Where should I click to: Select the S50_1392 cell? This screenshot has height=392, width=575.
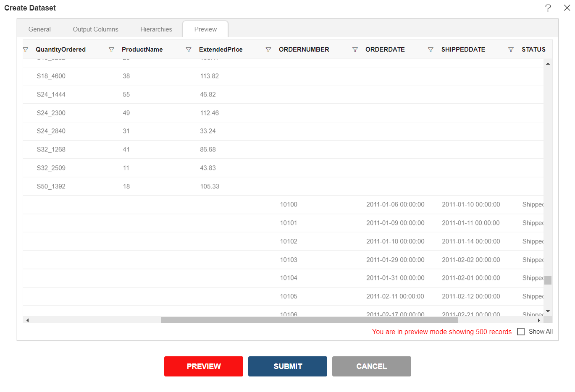coord(51,186)
